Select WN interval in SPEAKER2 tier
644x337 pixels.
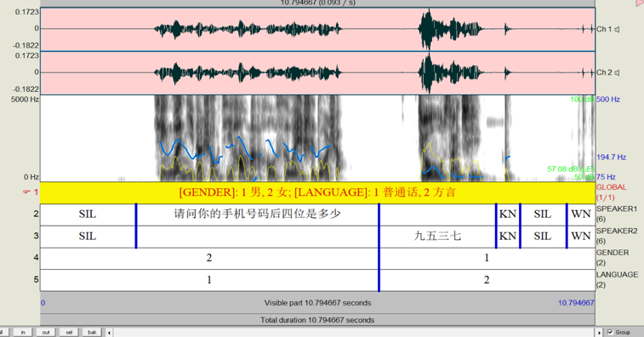581,237
